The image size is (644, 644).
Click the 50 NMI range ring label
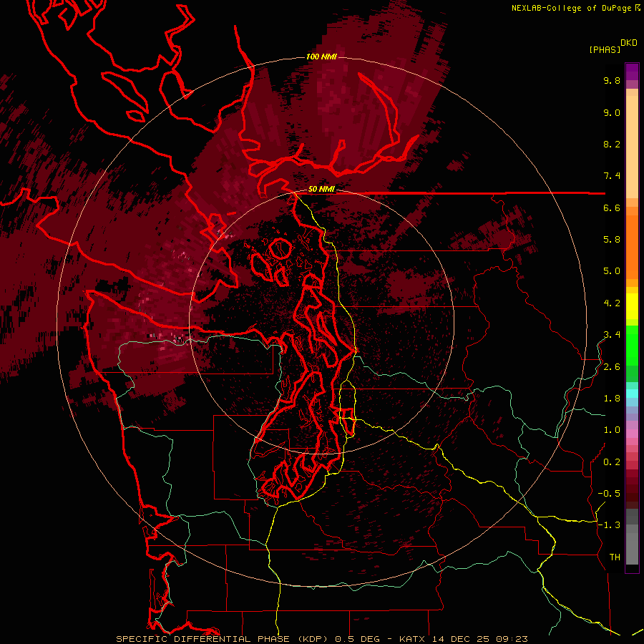(x=321, y=189)
